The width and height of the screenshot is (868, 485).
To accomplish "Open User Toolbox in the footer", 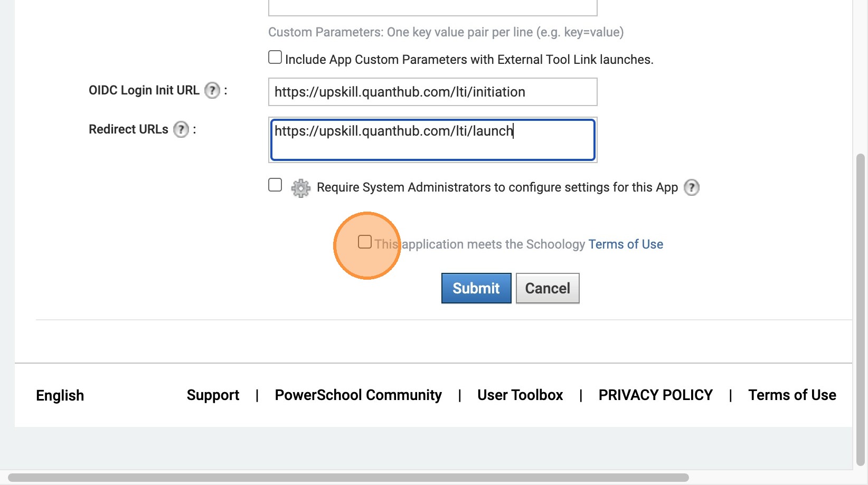I will point(520,395).
